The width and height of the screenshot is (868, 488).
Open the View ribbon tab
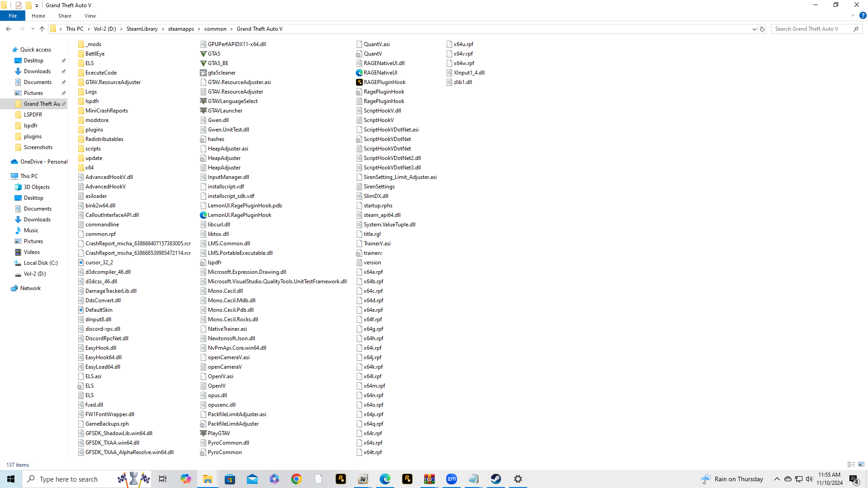click(90, 16)
